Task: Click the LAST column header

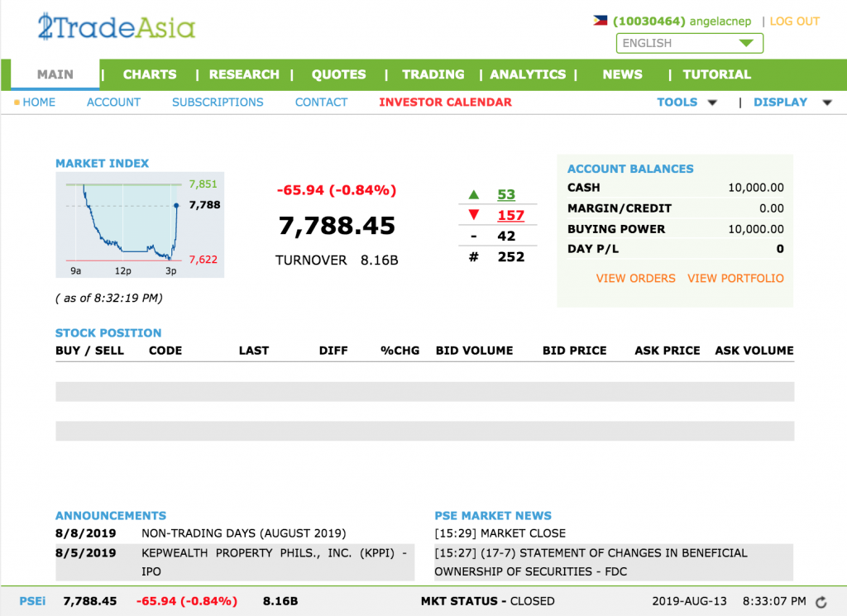Action: click(254, 351)
